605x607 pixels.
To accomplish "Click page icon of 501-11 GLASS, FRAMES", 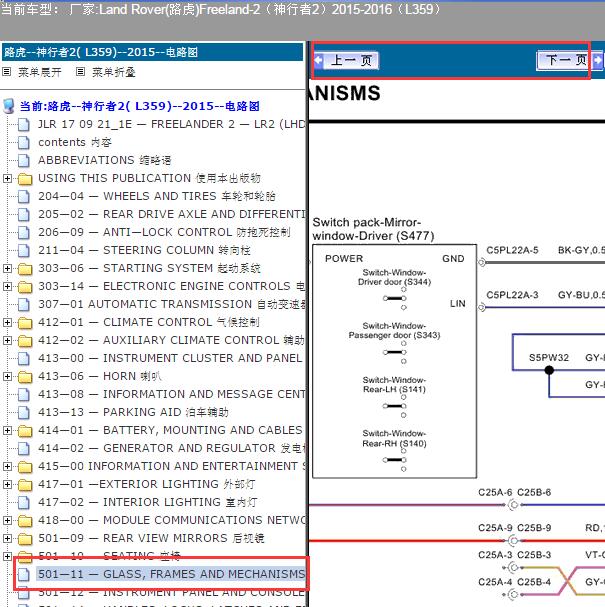I will tap(24, 574).
